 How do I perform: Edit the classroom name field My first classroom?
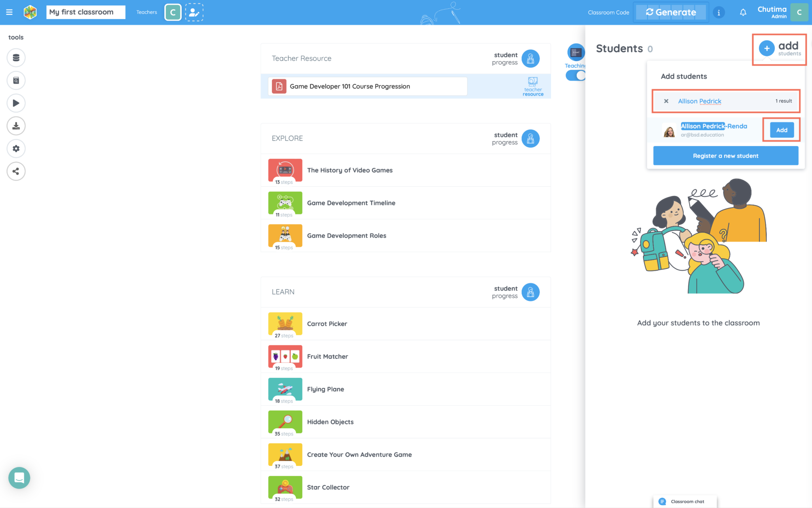pyautogui.click(x=85, y=12)
